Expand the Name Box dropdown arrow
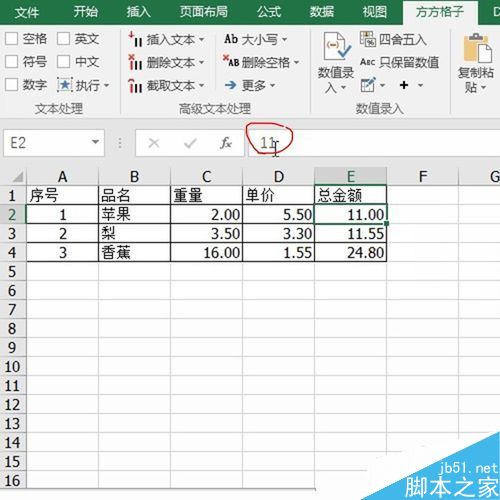This screenshot has width=500, height=500. point(95,142)
